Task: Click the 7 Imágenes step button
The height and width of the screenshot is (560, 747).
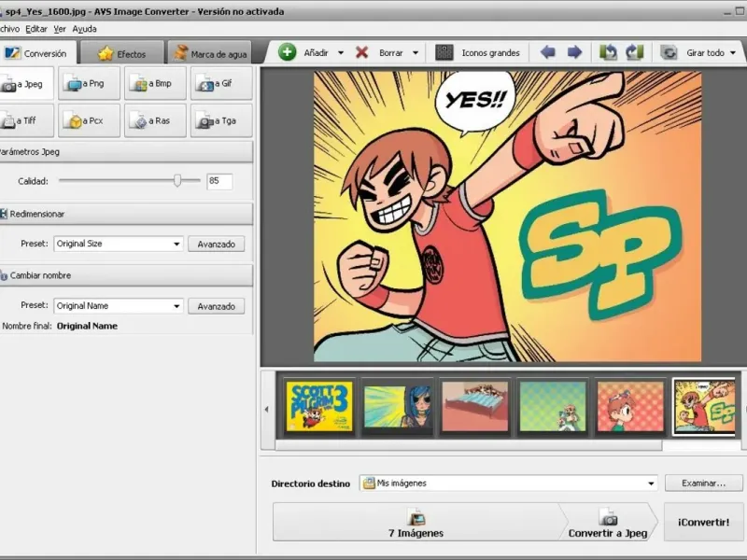Action: [x=416, y=522]
